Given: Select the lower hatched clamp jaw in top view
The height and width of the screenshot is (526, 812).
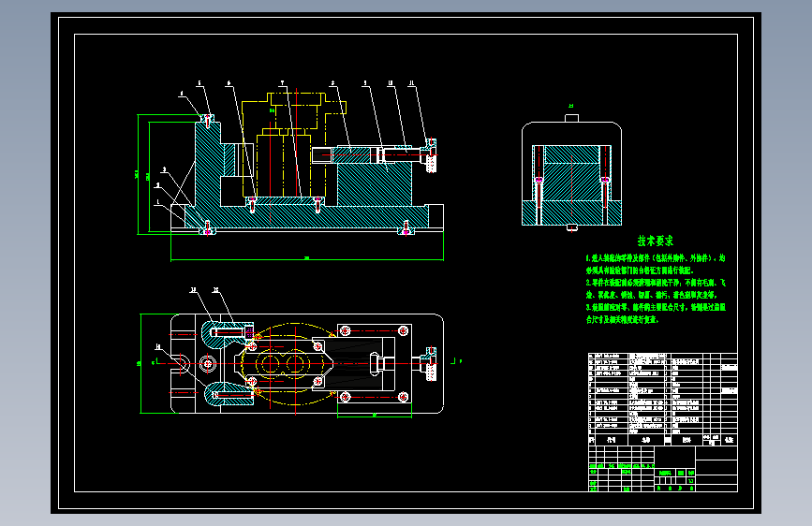Looking at the screenshot, I should click(229, 394).
